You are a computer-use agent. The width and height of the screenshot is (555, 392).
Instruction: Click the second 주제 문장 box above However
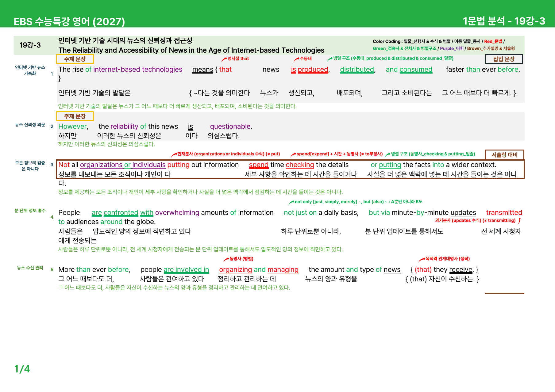[x=75, y=116]
